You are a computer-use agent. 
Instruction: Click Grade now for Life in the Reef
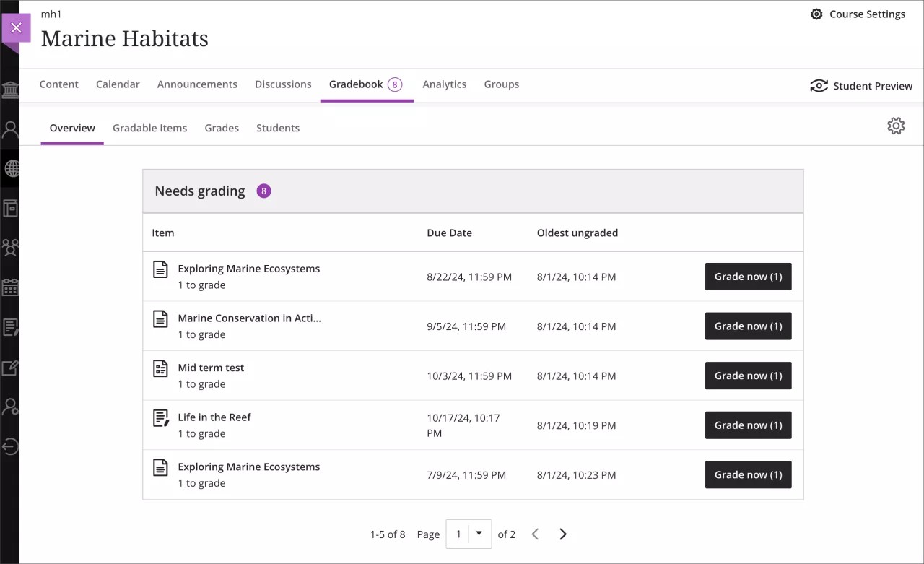point(748,425)
